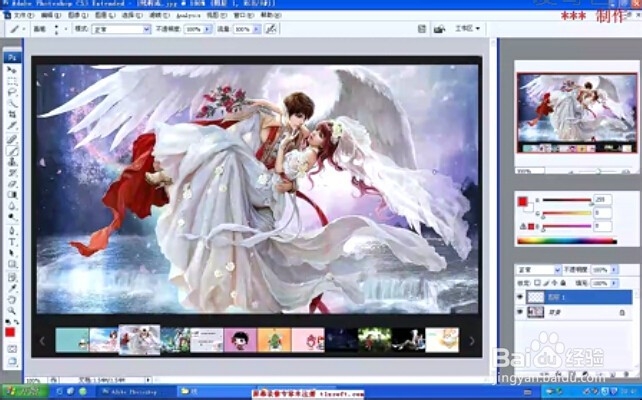Open layer opacity arrow in Layers panel
The height and width of the screenshot is (400, 642).
(614, 270)
